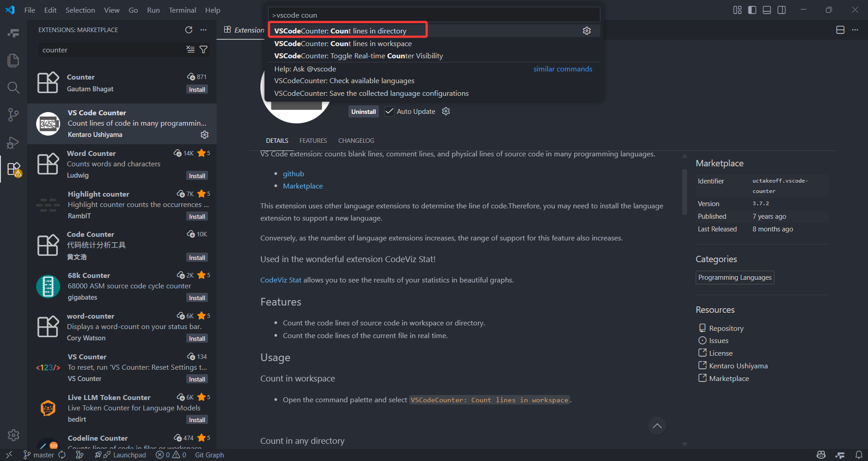Viewport: 868px width, 461px height.
Task: Open notifications bell in status bar
Action: coord(859,455)
